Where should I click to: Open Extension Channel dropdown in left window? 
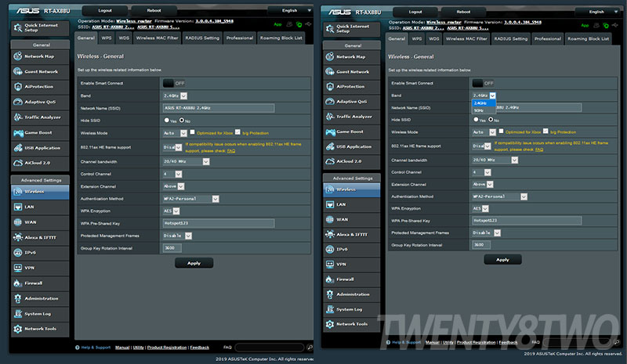click(x=173, y=186)
